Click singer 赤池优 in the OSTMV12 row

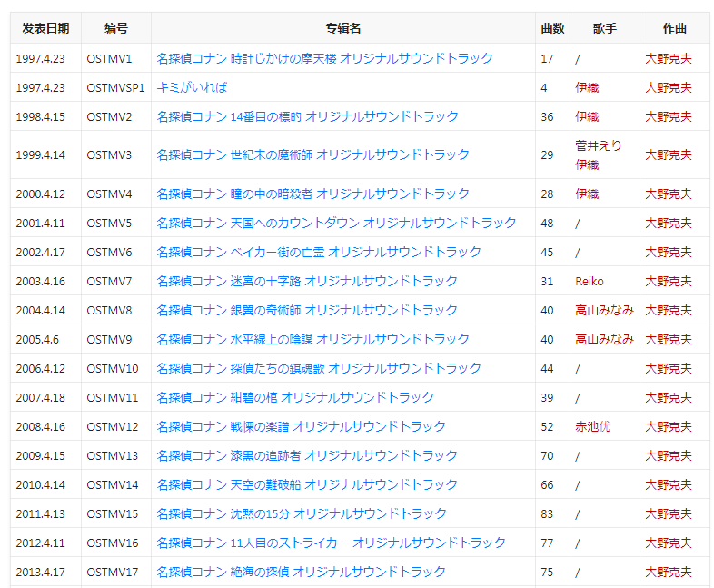click(x=592, y=427)
